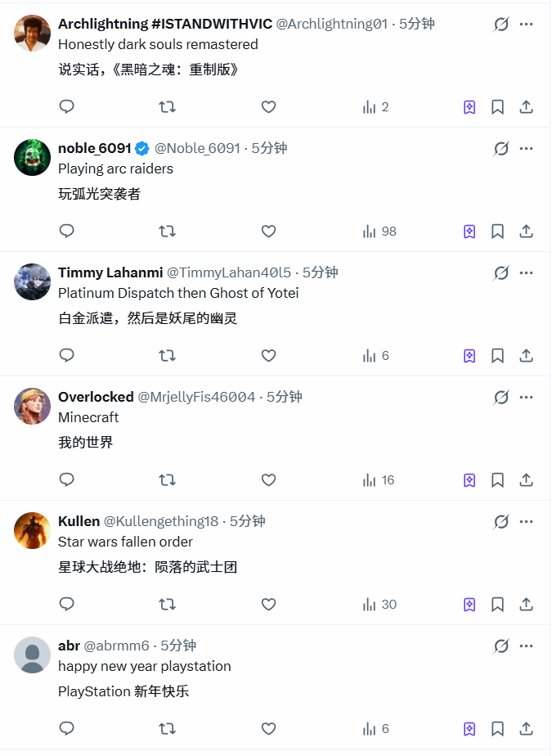Open Timmy Lahanmi's profile picture

[x=33, y=282]
